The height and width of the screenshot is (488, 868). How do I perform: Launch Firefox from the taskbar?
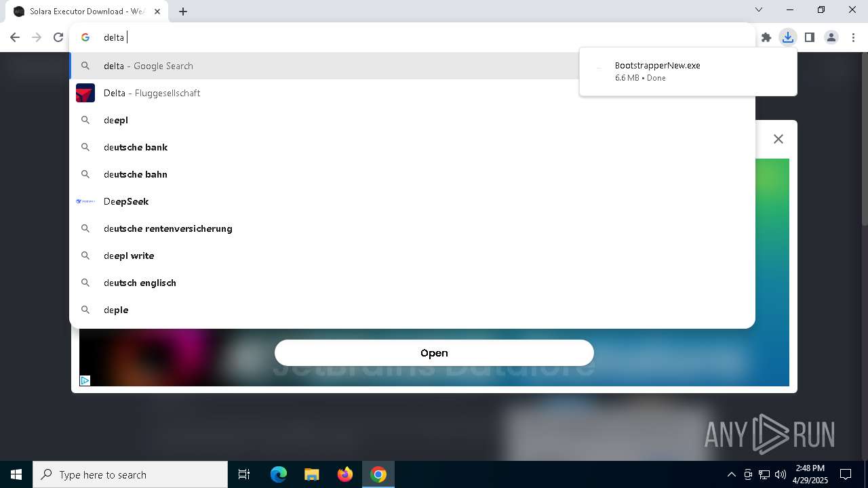click(x=345, y=474)
